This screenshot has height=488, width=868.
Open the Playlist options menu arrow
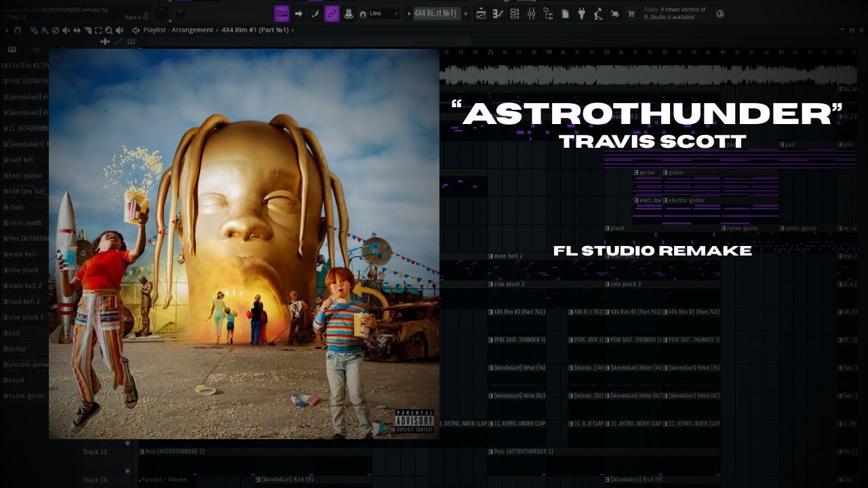(7, 30)
